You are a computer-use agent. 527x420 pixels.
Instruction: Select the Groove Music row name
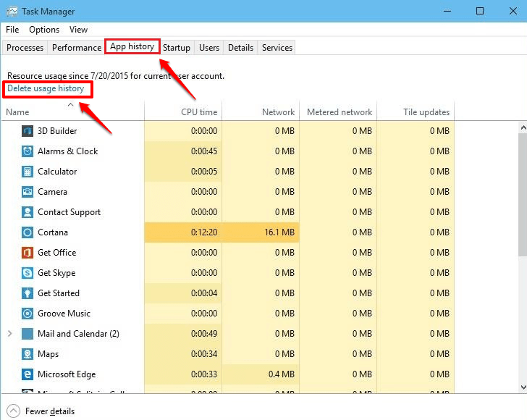(64, 314)
